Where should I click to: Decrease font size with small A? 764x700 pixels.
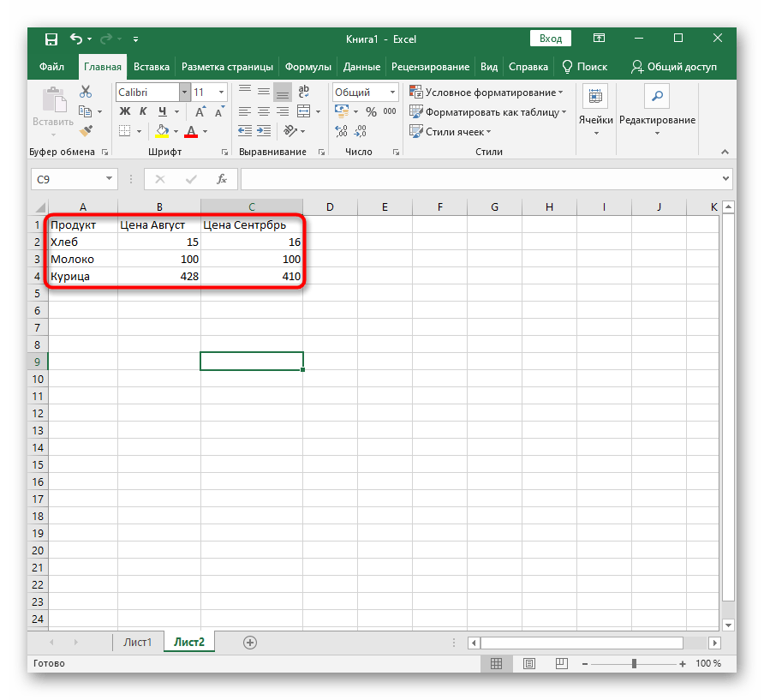[x=220, y=111]
